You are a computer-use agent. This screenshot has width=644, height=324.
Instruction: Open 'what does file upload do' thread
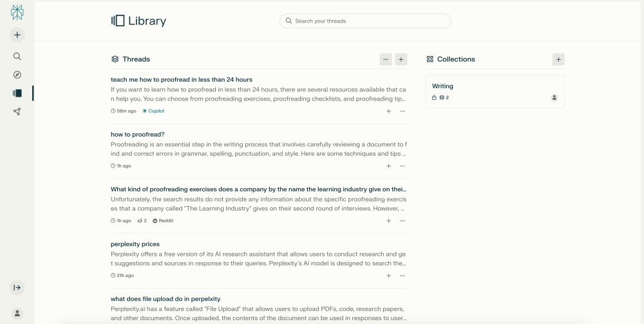tap(166, 299)
